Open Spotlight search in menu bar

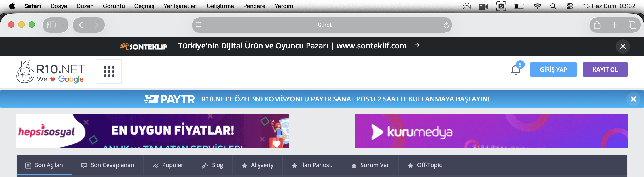553,6
